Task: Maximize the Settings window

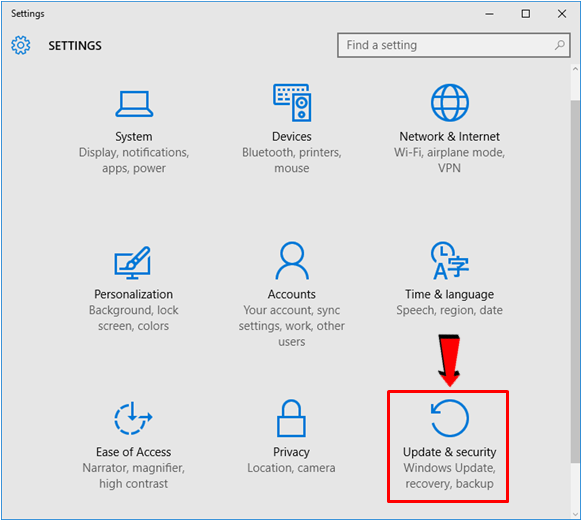Action: (x=525, y=14)
